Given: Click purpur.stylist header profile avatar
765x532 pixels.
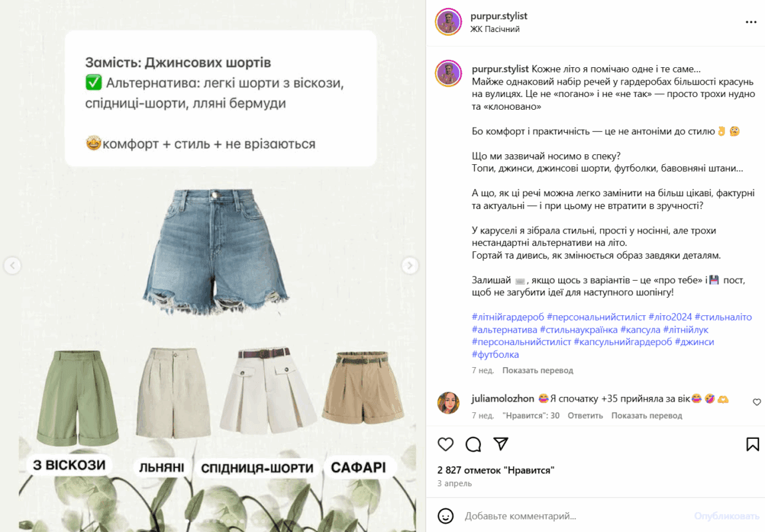Looking at the screenshot, I should [x=448, y=22].
